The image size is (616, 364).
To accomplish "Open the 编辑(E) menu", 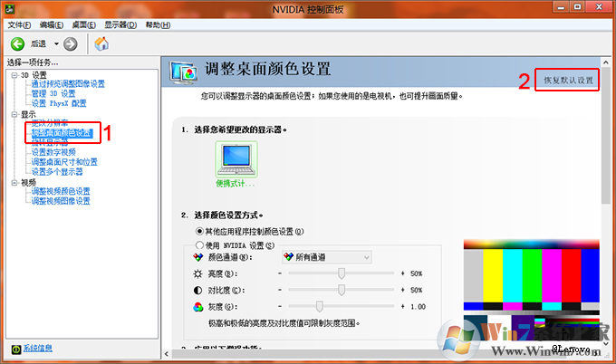I will [52, 25].
